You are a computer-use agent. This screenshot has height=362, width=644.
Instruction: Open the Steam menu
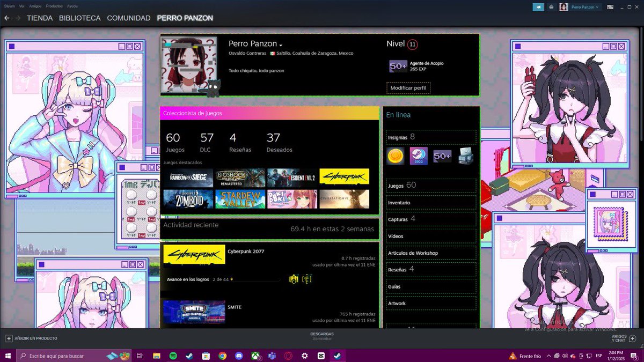click(x=9, y=5)
